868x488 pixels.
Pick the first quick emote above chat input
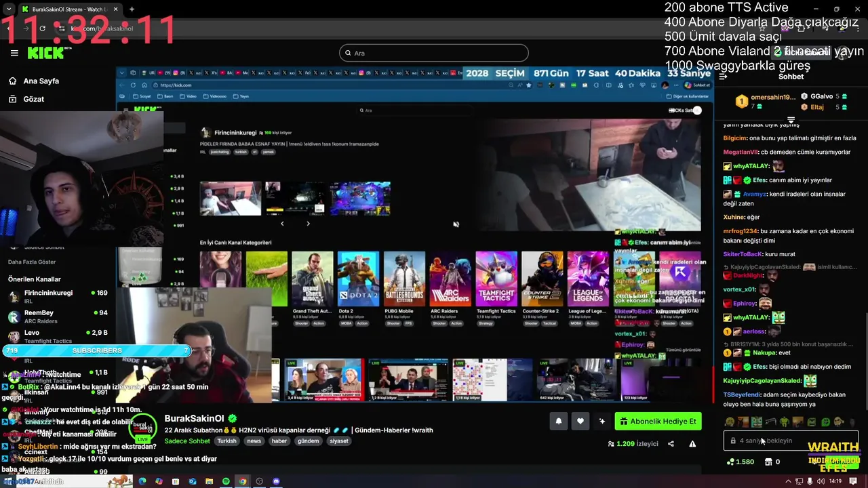tap(730, 422)
